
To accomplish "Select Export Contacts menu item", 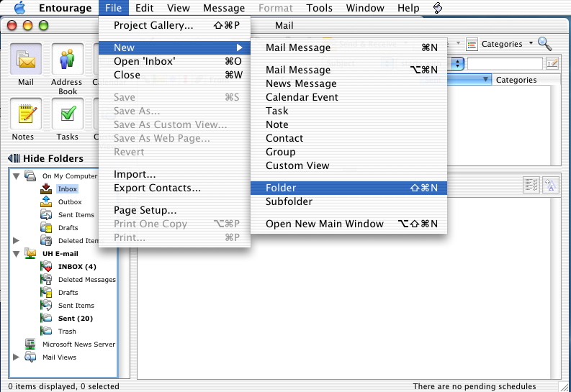I will [174, 188].
